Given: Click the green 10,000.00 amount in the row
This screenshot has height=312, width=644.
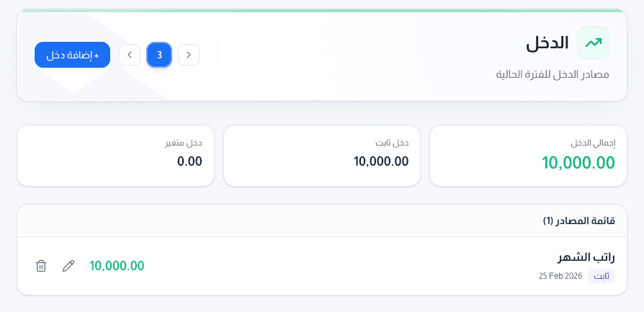Looking at the screenshot, I should (117, 266).
